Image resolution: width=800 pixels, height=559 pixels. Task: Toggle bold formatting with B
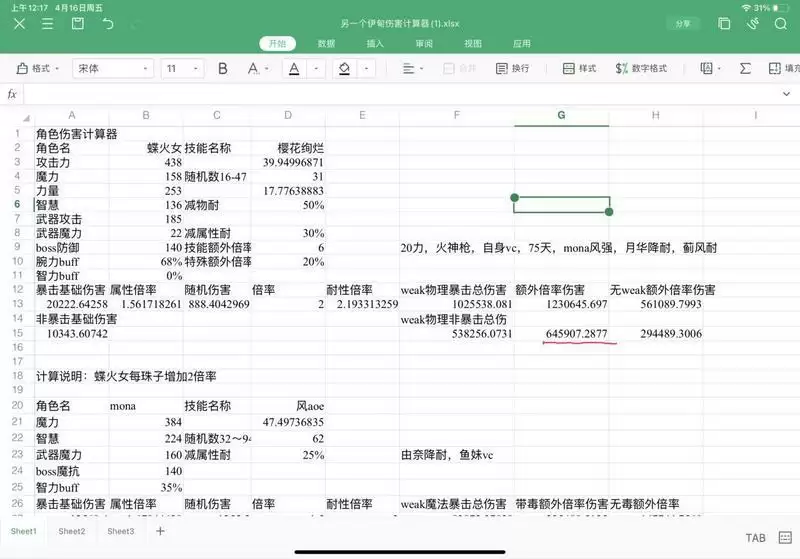pyautogui.click(x=223, y=68)
